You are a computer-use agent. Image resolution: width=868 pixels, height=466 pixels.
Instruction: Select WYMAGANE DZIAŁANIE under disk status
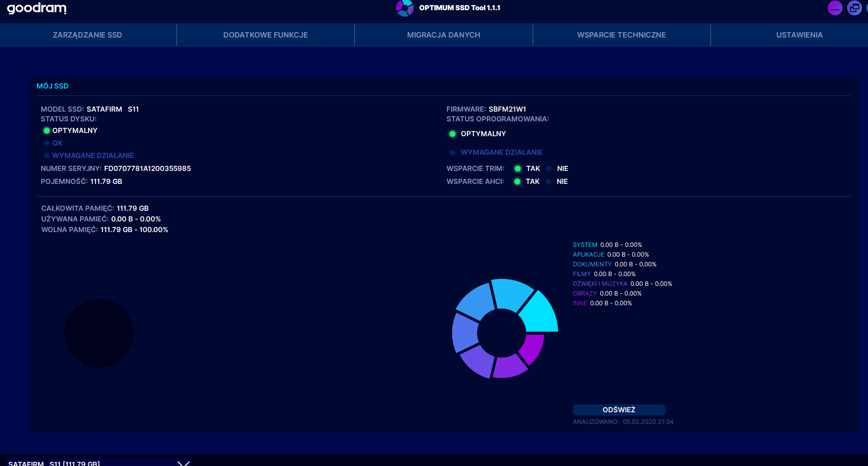(46, 156)
